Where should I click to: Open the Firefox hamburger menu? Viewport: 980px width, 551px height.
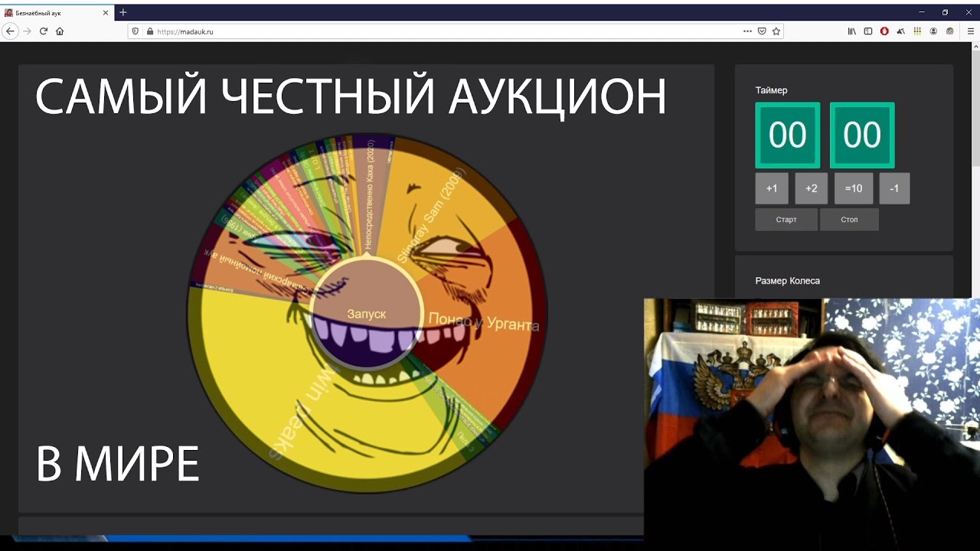[x=970, y=31]
